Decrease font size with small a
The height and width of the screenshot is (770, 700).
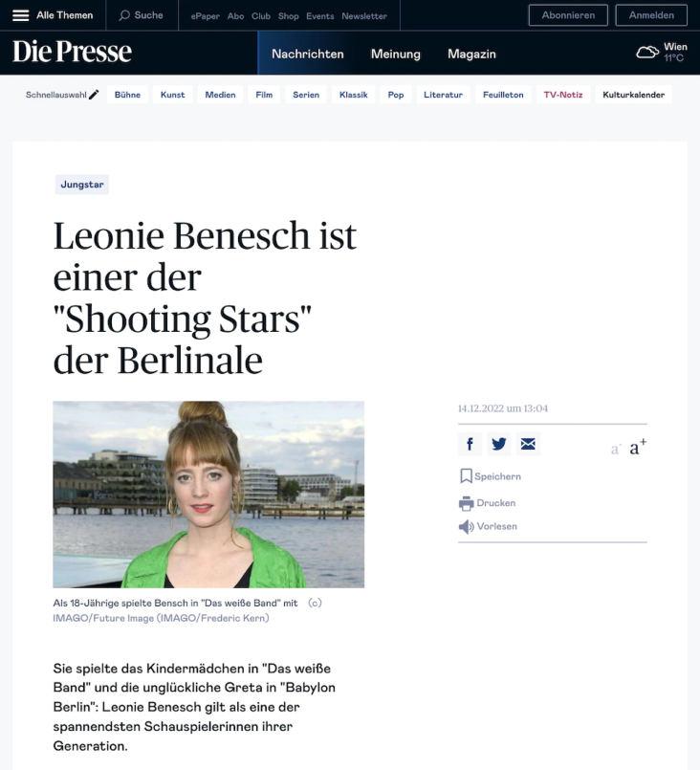[x=616, y=449]
